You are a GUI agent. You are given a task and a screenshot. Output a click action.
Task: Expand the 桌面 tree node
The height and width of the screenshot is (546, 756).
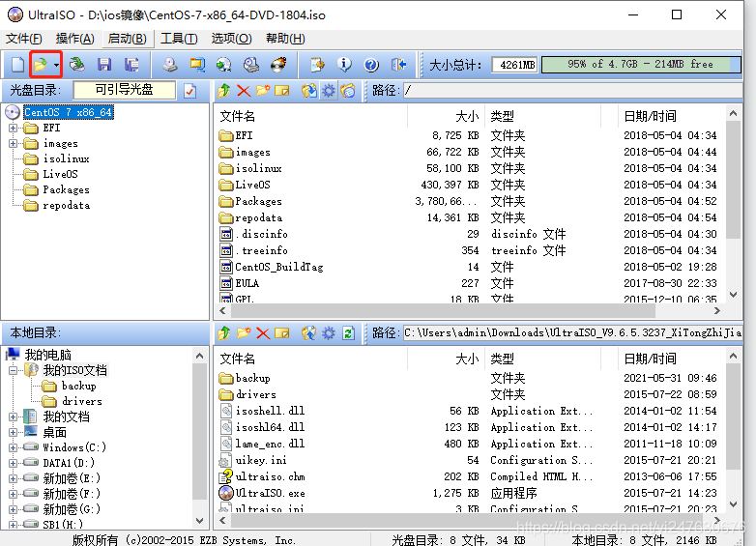click(x=13, y=432)
